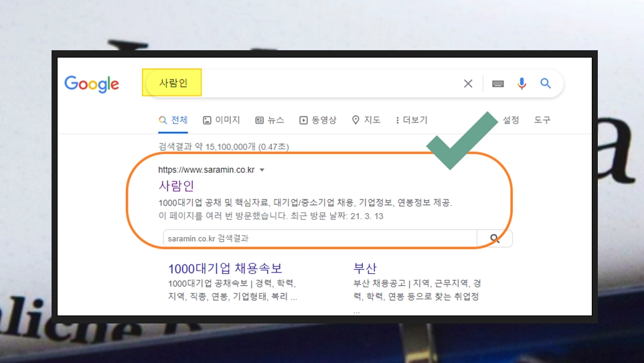Expand the dropdown arrow beside saramin.co.kr URL
The width and height of the screenshot is (644, 363).
click(x=262, y=170)
